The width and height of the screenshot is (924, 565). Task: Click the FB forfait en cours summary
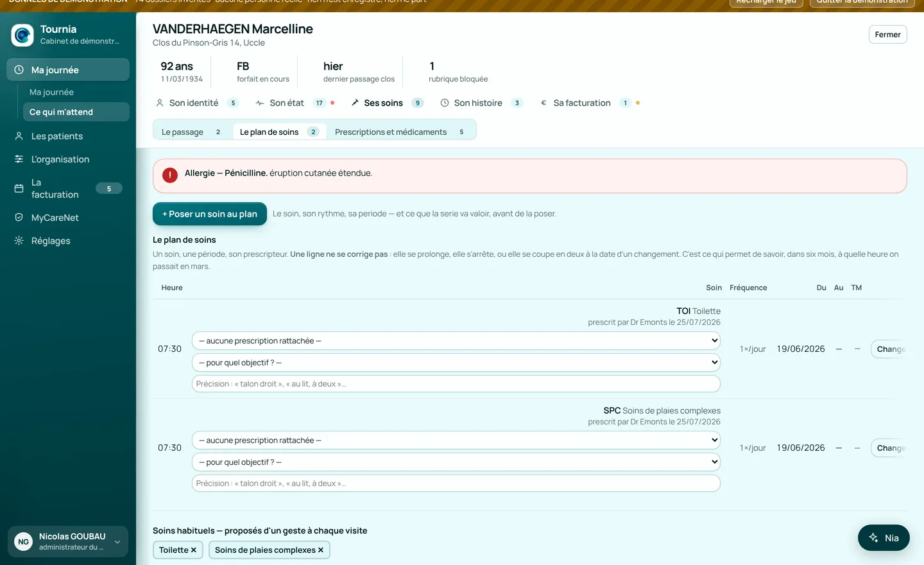point(263,72)
